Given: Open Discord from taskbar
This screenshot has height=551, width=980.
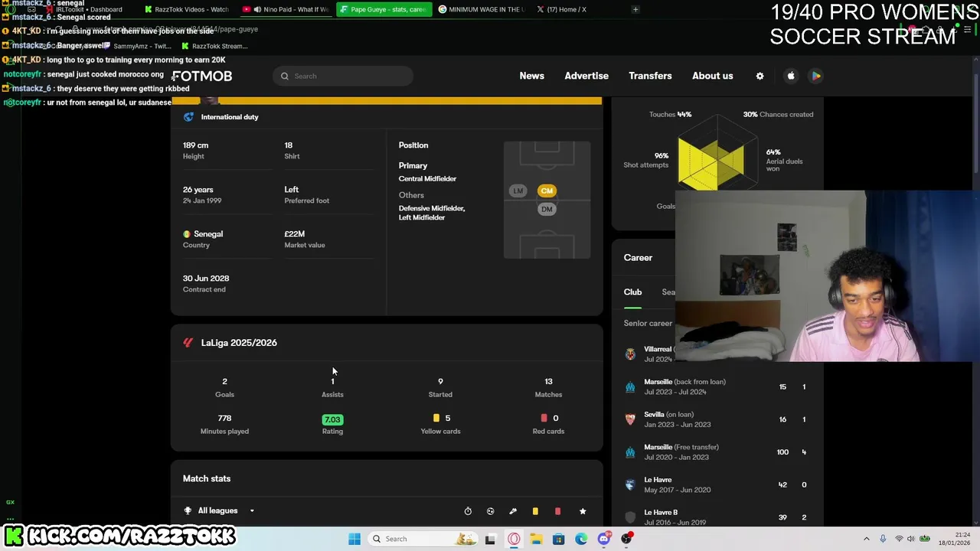Looking at the screenshot, I should click(604, 539).
